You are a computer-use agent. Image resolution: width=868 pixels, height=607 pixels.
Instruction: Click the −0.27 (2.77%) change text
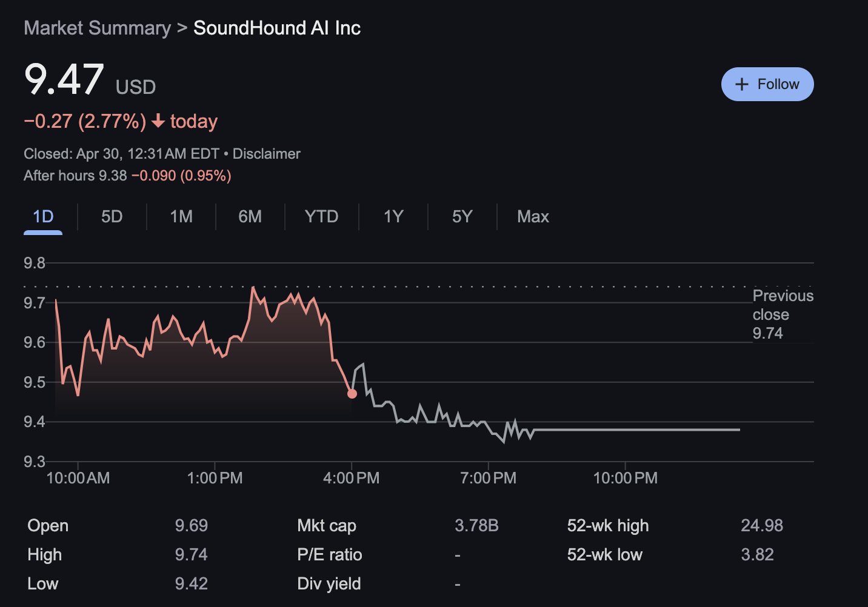click(x=85, y=121)
